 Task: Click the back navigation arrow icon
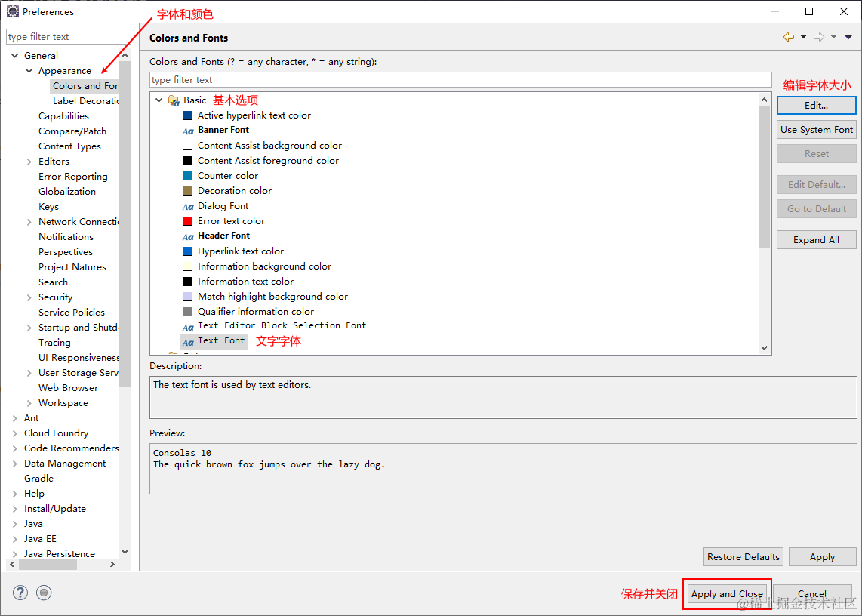click(788, 38)
